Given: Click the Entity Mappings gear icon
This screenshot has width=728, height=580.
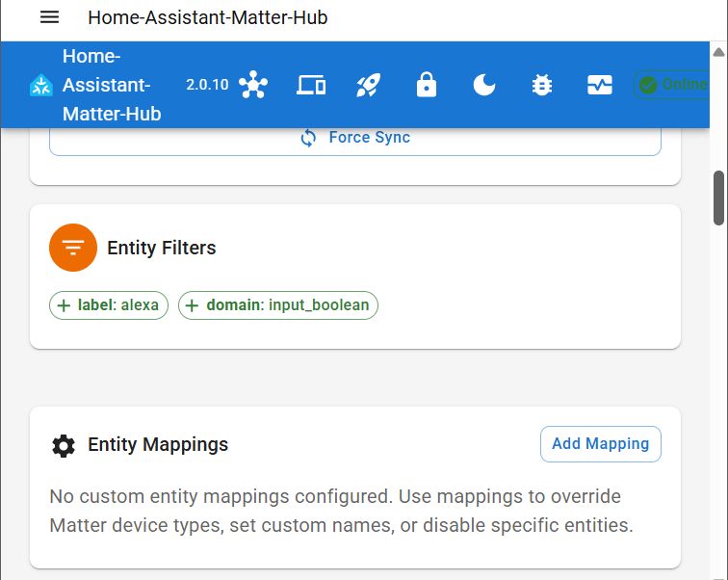Looking at the screenshot, I should coord(64,445).
